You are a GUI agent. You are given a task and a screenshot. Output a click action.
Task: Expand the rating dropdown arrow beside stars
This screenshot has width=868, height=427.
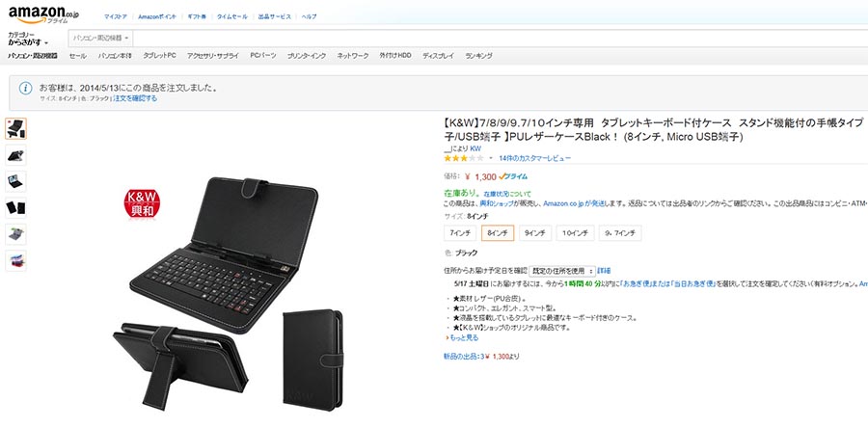pyautogui.click(x=491, y=158)
